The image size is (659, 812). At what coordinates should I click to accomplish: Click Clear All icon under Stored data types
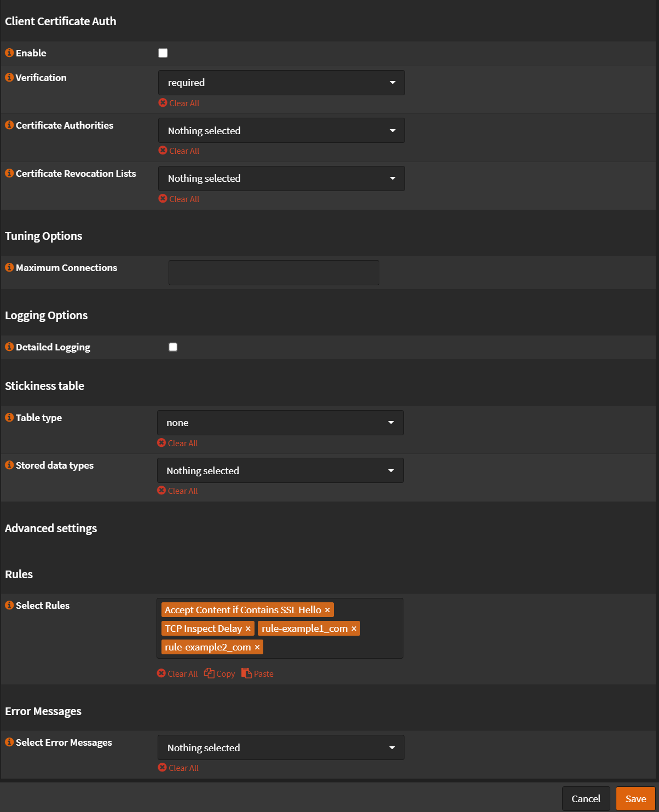click(x=161, y=491)
